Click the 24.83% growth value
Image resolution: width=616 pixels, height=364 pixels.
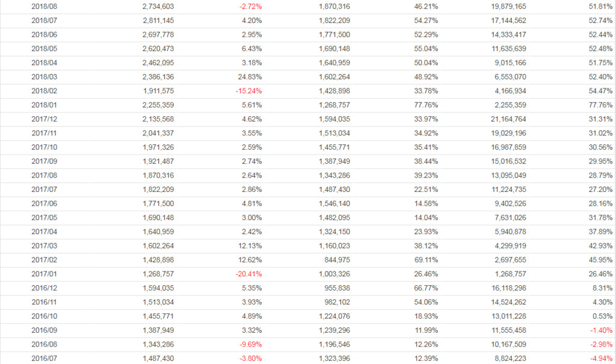pos(250,77)
